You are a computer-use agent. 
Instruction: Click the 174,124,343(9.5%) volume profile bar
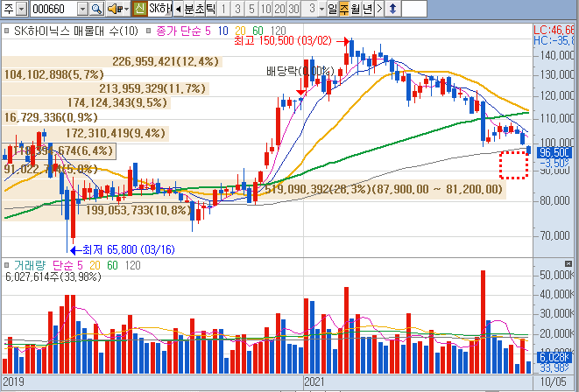coord(87,102)
